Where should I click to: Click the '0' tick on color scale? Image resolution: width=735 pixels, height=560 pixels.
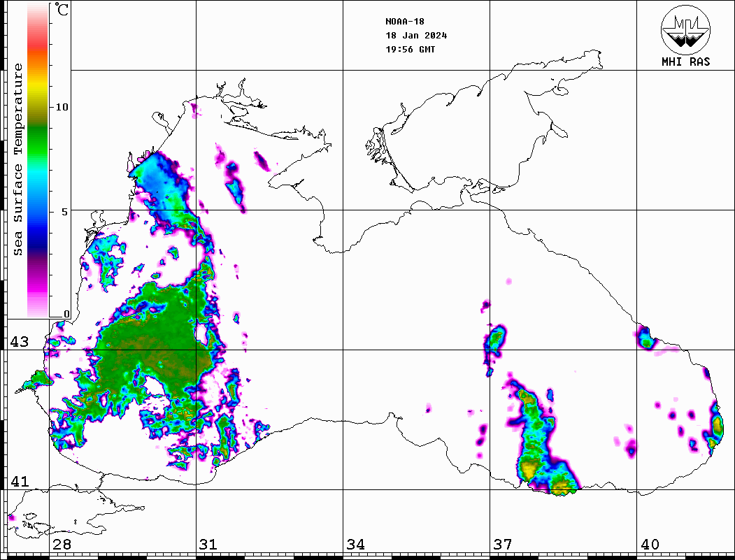pos(66,314)
